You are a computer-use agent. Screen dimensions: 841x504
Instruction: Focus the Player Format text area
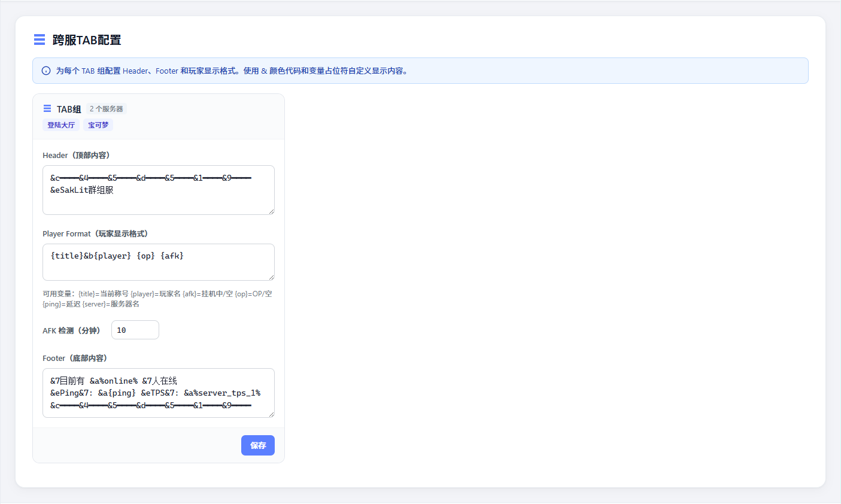coord(159,262)
